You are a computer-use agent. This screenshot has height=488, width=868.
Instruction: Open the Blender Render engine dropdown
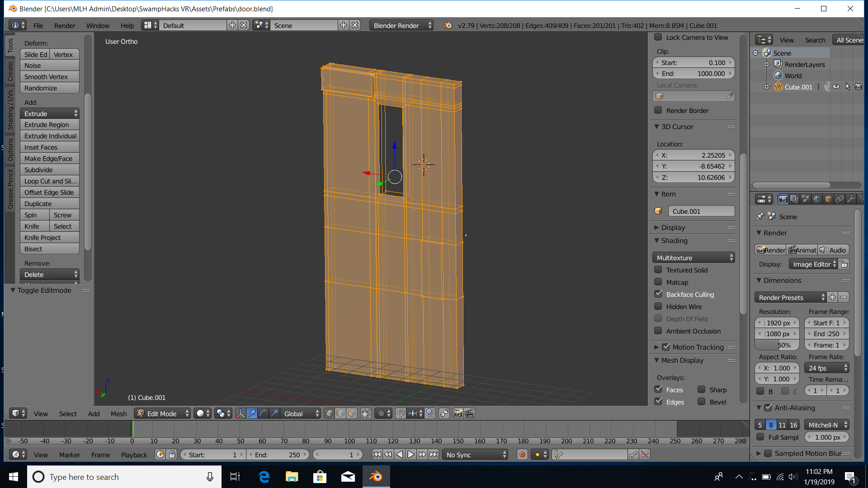401,26
